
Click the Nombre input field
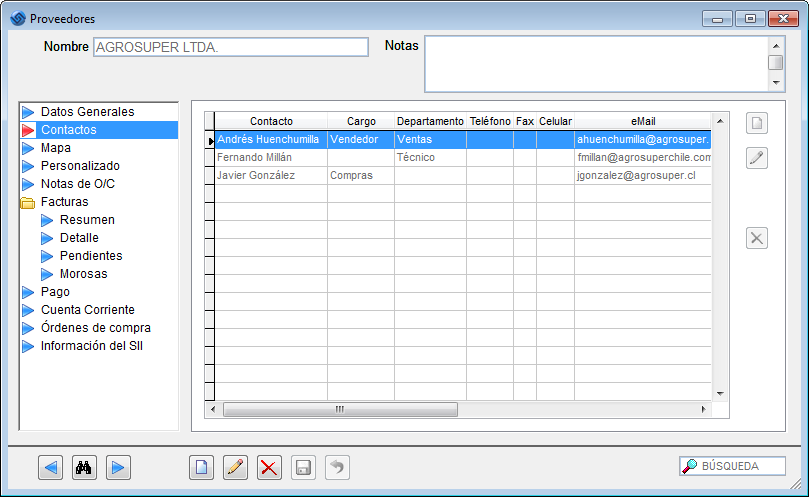(231, 47)
